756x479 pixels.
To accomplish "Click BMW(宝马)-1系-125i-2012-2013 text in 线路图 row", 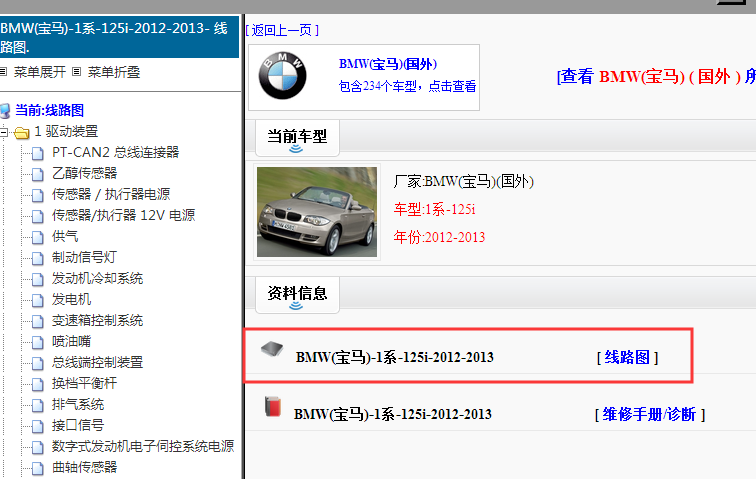I will coord(395,357).
